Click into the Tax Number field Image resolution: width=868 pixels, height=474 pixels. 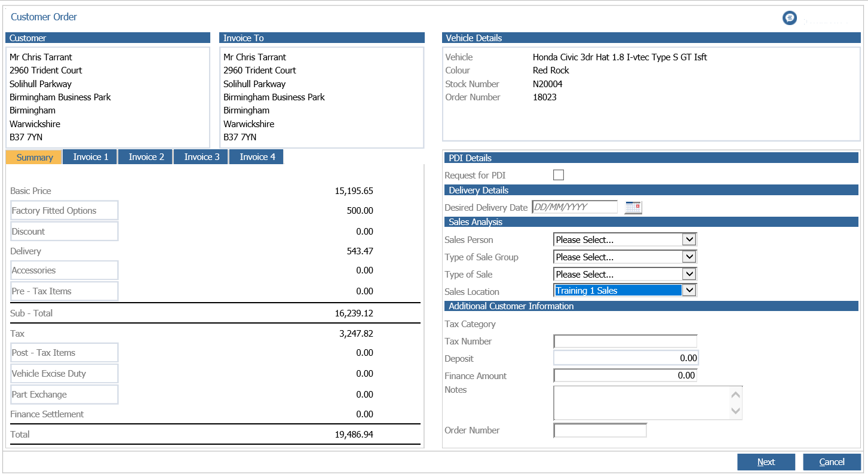625,341
